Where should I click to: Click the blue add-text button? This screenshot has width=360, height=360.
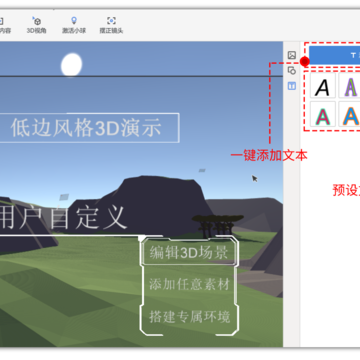(334, 55)
